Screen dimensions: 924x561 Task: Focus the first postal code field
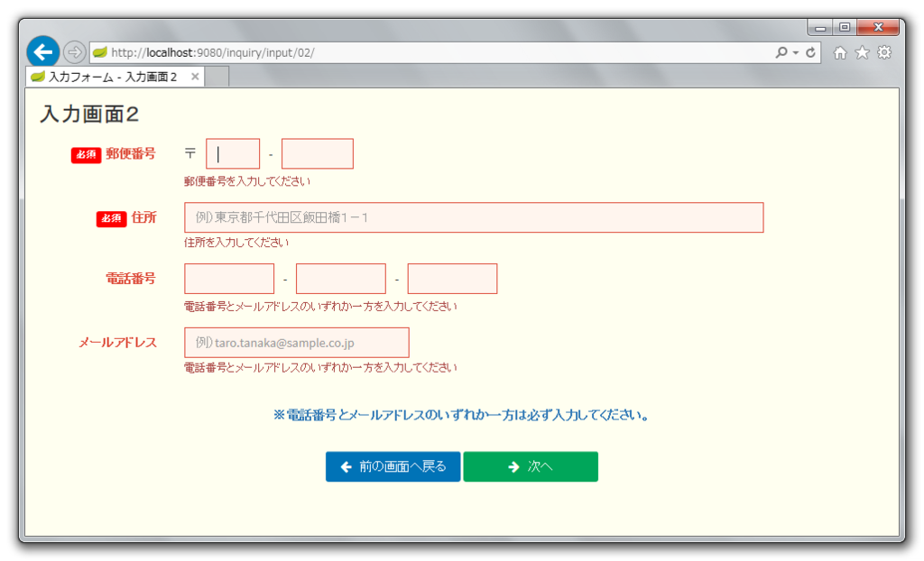tap(233, 154)
